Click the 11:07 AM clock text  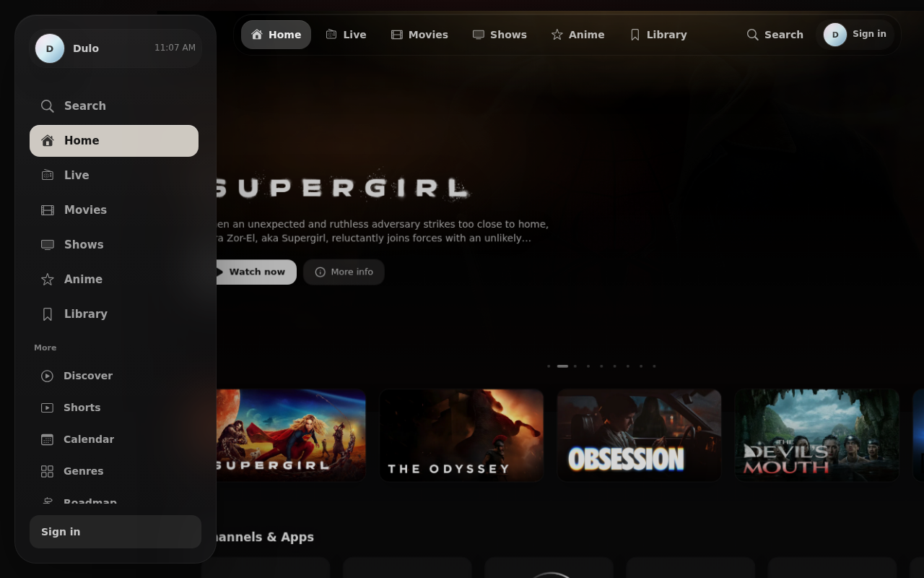(175, 48)
